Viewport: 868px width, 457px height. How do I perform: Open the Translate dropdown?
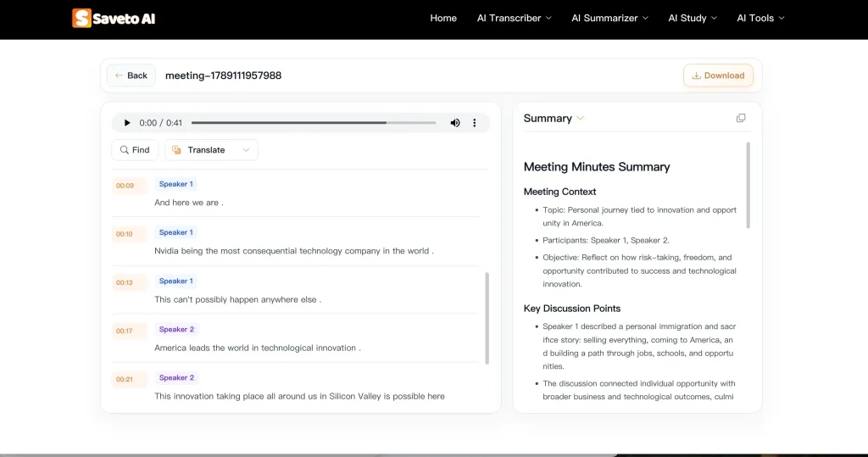click(x=211, y=150)
